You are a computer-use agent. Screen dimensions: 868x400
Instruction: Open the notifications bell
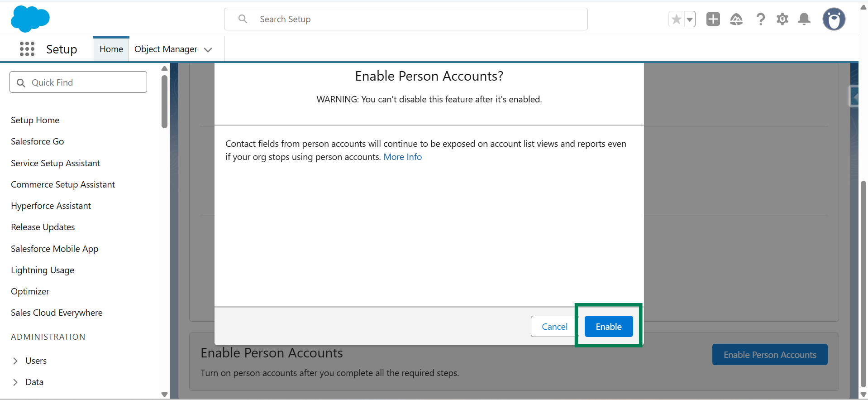pyautogui.click(x=804, y=19)
